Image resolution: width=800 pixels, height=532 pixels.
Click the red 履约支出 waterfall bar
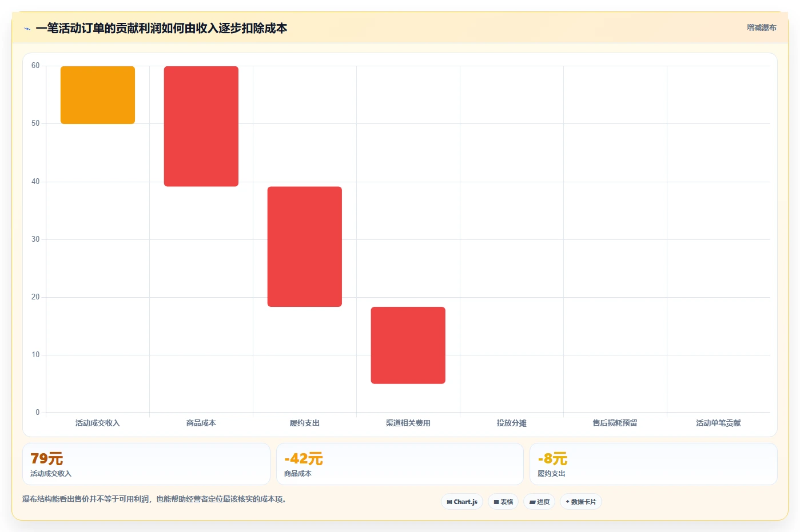(x=305, y=247)
